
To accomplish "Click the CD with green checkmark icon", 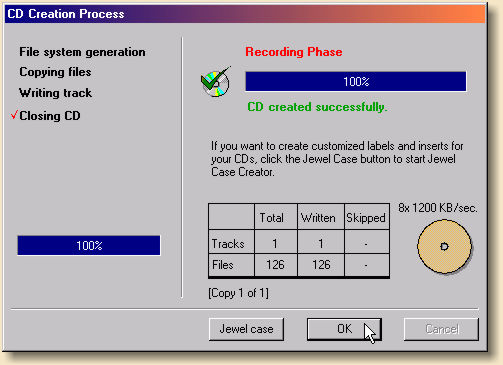I will (x=216, y=82).
